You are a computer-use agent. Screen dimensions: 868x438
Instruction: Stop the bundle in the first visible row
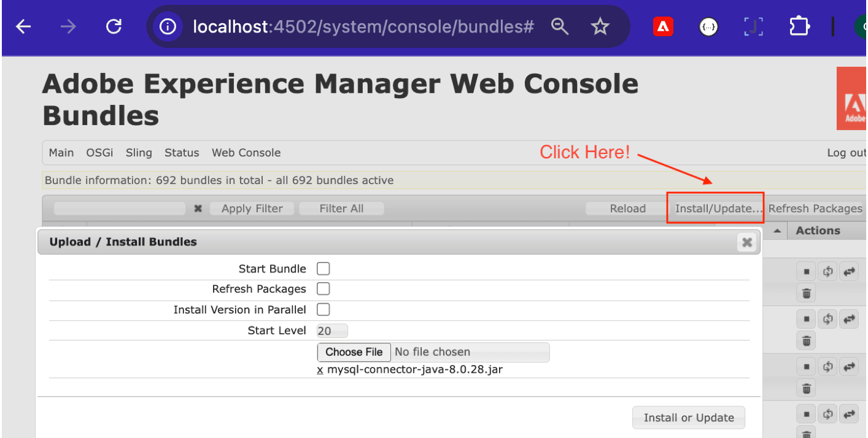[807, 271]
